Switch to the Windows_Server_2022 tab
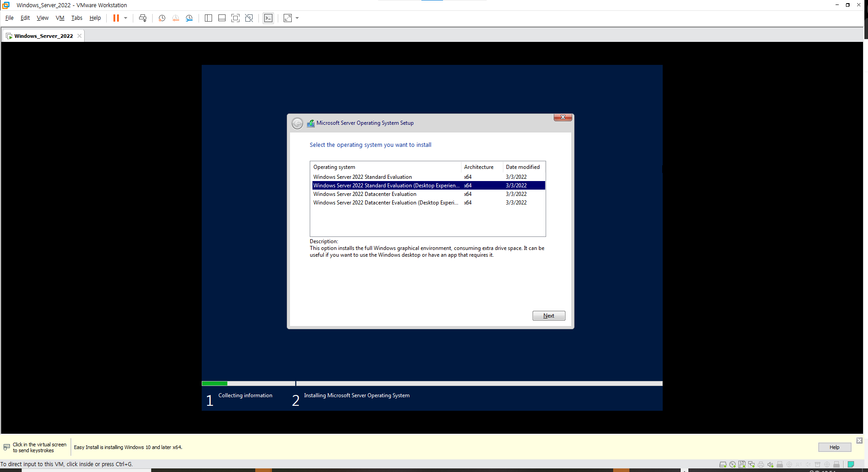The width and height of the screenshot is (868, 472). coord(43,36)
